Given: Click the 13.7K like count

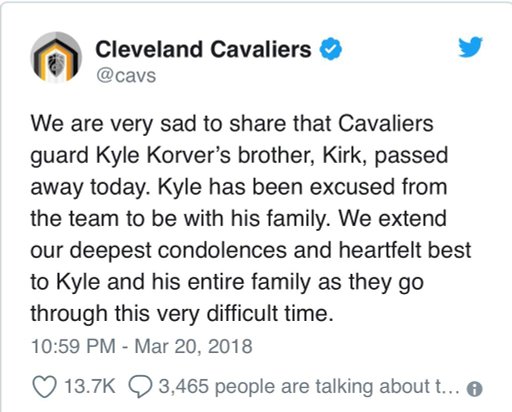Looking at the screenshot, I should click(90, 386).
